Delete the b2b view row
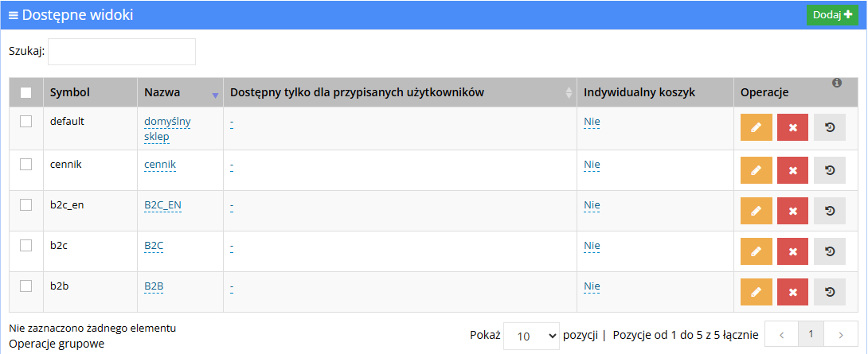 (792, 292)
